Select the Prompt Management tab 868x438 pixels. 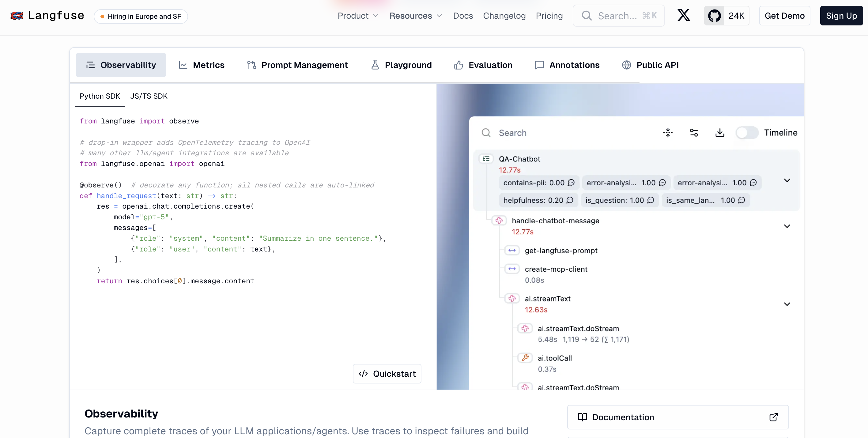point(297,65)
